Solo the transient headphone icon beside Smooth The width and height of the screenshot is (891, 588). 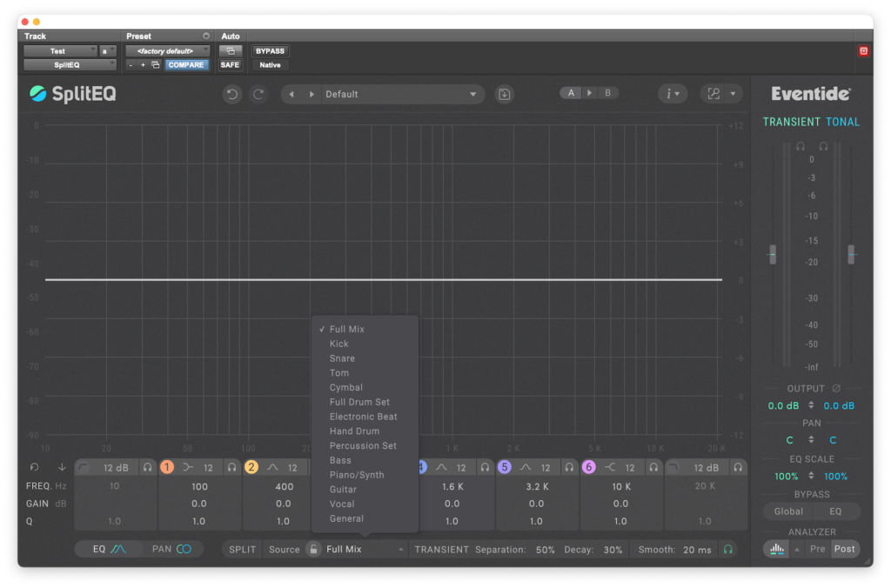coord(727,550)
